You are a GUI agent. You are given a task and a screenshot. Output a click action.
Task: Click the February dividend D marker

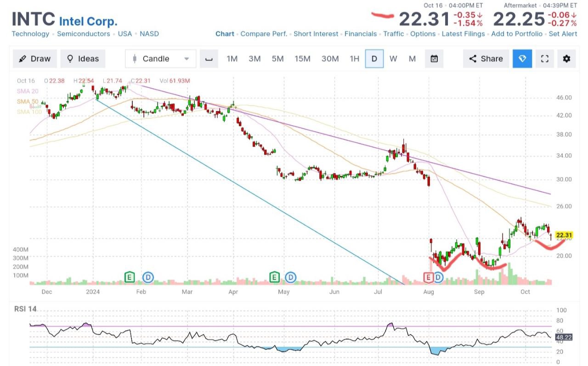(x=148, y=277)
